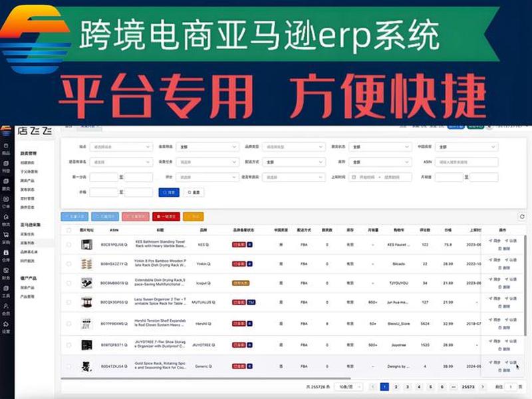Check the Yinkin Bamboo Wooden Plate Rack row
Viewport: 532px width, 399px height.
(x=69, y=263)
